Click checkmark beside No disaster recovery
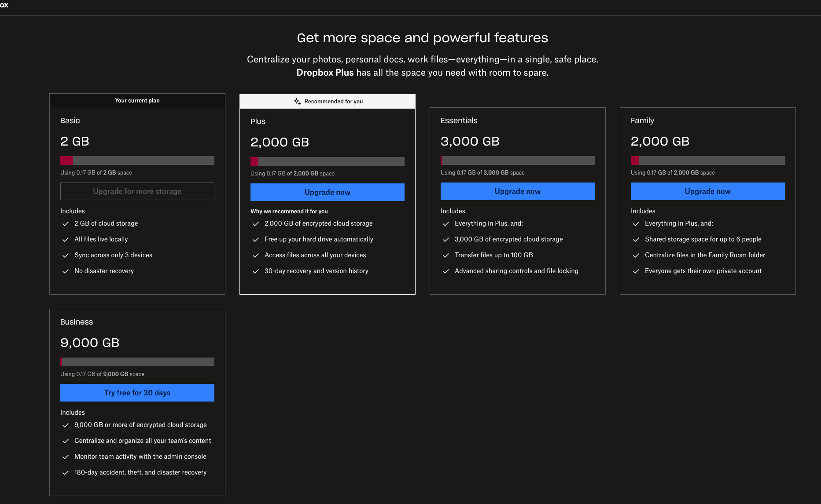This screenshot has height=504, width=821. point(66,271)
